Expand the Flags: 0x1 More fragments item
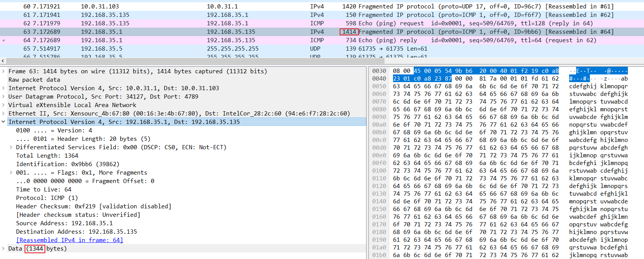This screenshot has width=644, height=259. (x=11, y=173)
